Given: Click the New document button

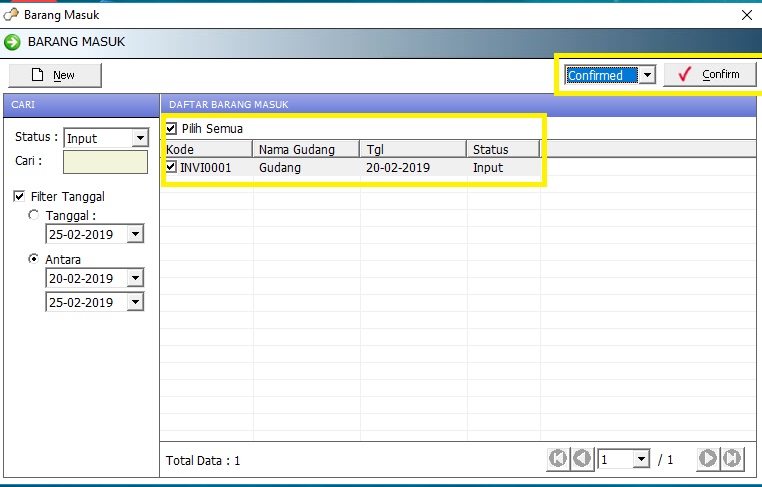Looking at the screenshot, I should pos(55,75).
